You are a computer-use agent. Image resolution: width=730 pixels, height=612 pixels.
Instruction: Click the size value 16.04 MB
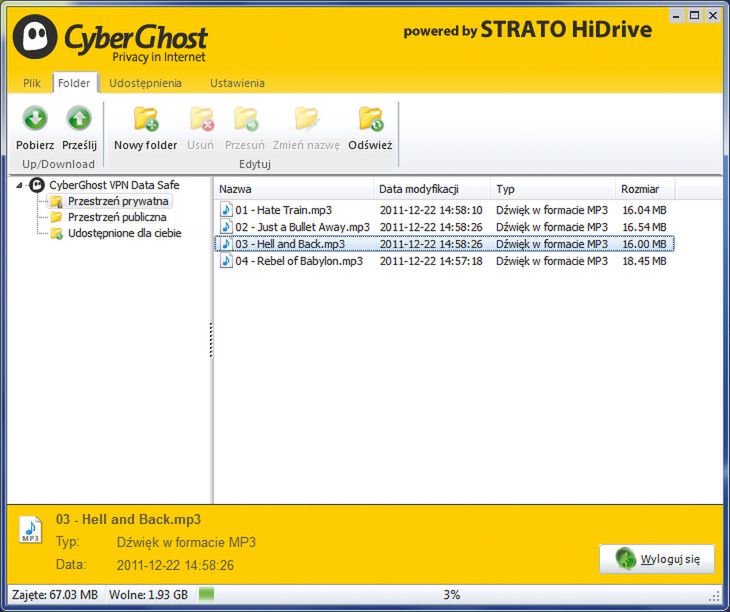(x=644, y=210)
